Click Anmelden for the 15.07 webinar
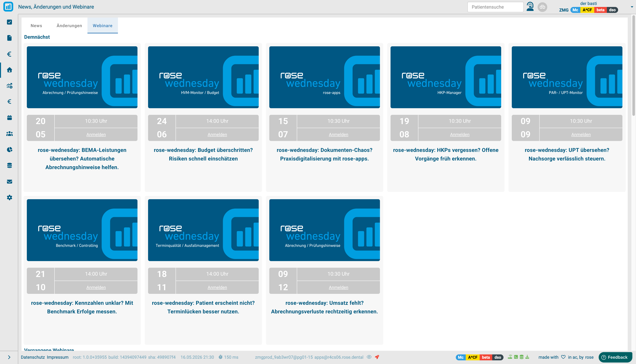Viewport: 636px width, 364px height. click(x=339, y=135)
